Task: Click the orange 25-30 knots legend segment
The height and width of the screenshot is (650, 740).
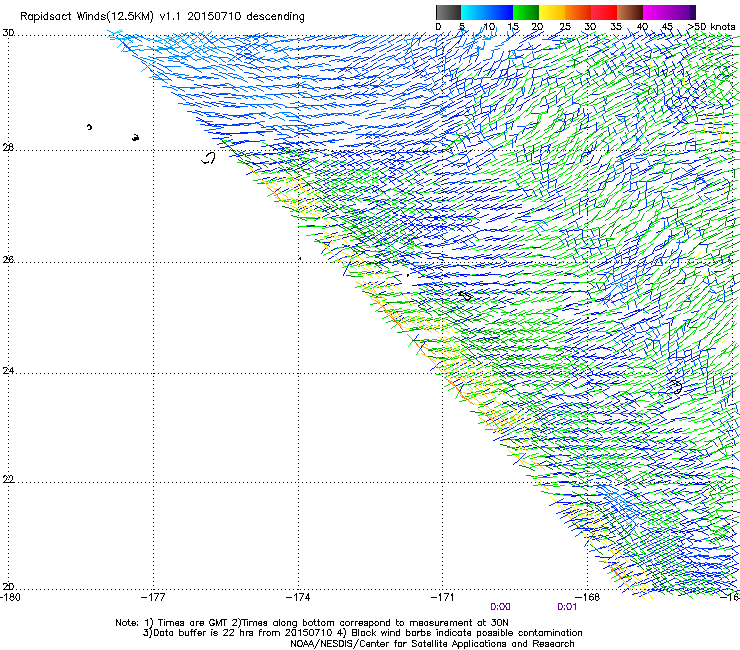Action: tap(578, 12)
